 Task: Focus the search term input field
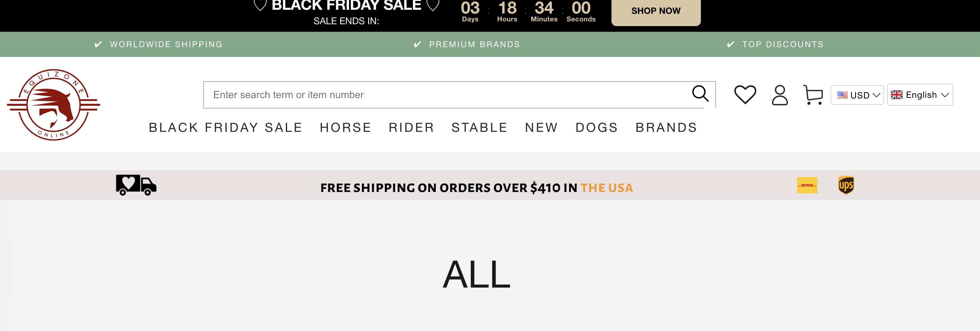[445, 95]
